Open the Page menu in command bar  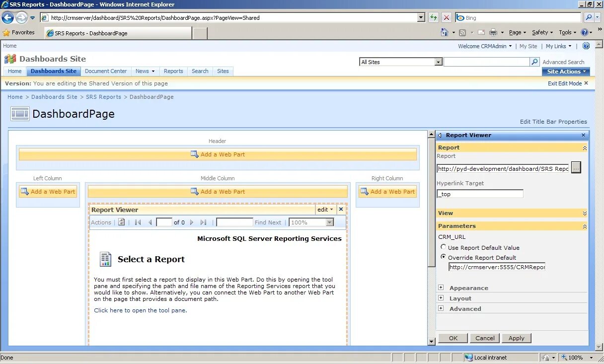518,32
